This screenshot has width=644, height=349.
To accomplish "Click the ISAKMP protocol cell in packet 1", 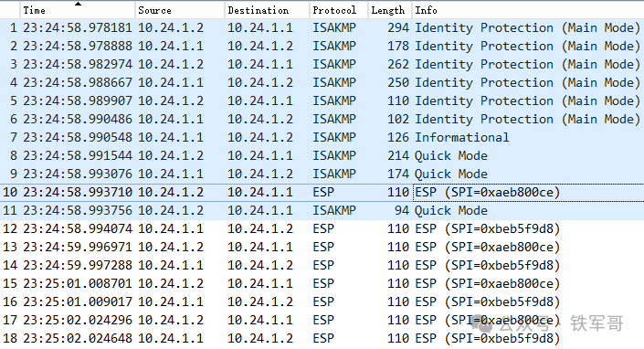I will tap(334, 27).
